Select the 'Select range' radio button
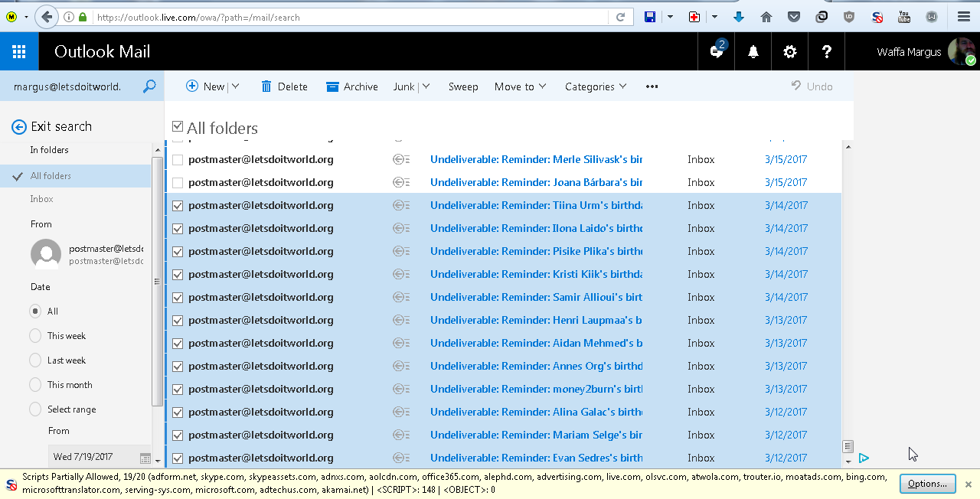 (x=35, y=409)
